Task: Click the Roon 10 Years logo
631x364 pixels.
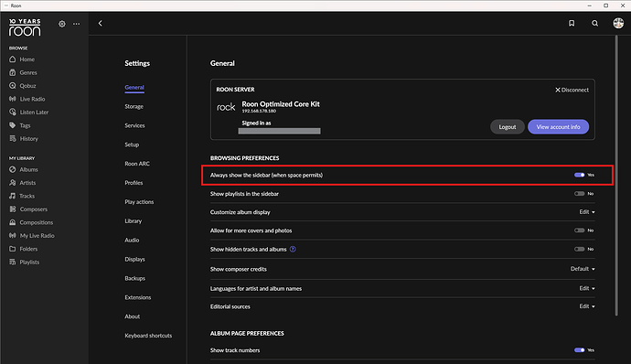Action: 25,27
